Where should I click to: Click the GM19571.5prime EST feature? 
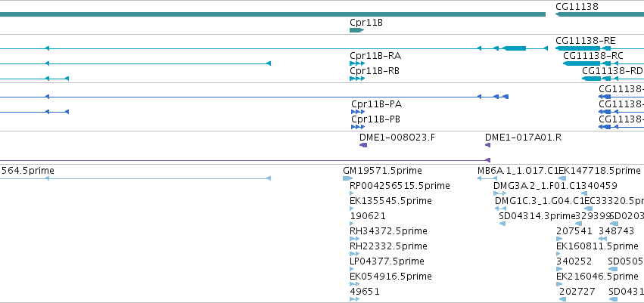(347, 178)
